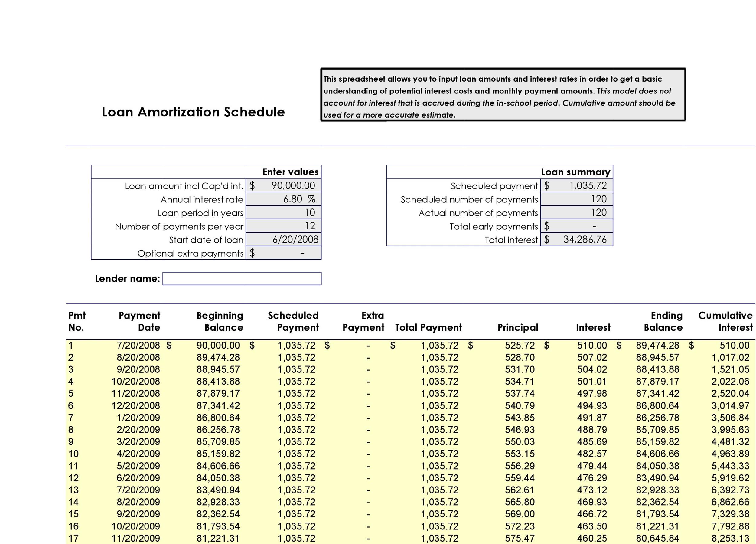Screen dimensions: 756x544
Task: Select the Payment Date column header
Action: coord(139,321)
